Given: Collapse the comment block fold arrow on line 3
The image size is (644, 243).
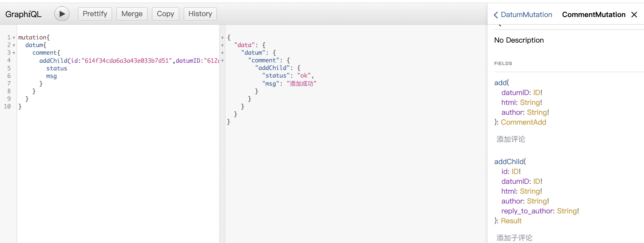Looking at the screenshot, I should tap(14, 53).
